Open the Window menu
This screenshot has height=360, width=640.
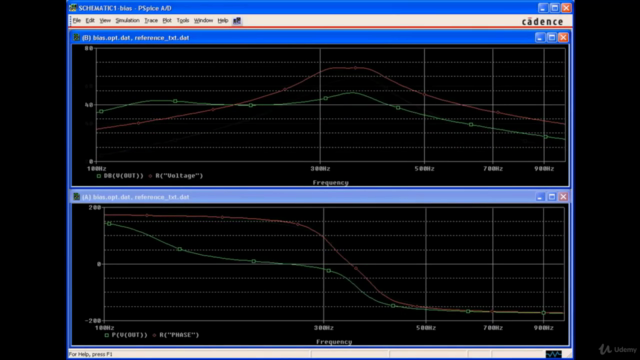click(x=203, y=20)
